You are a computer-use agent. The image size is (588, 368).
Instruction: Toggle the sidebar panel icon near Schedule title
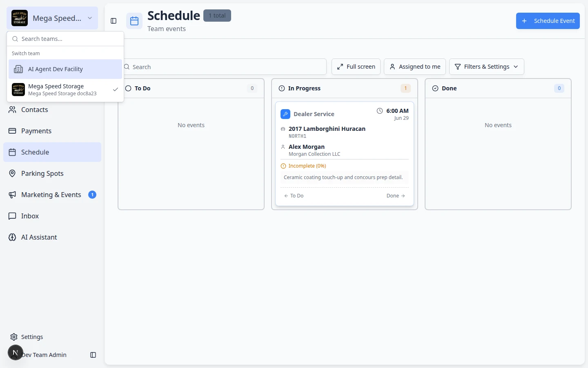point(114,21)
